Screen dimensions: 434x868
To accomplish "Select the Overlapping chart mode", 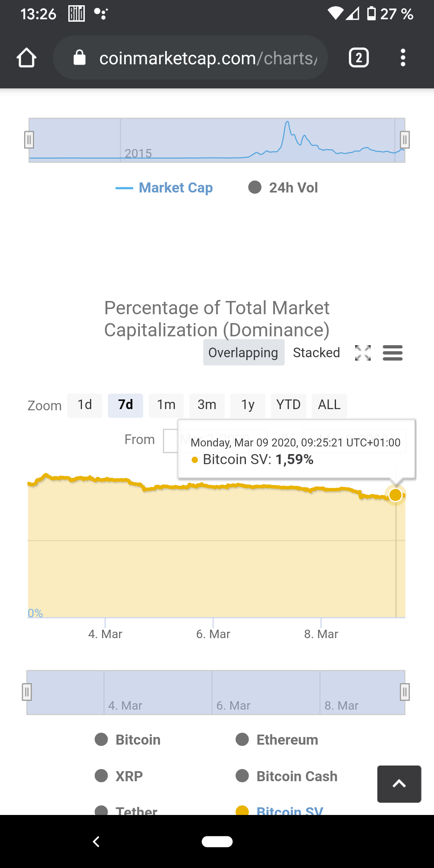I will coord(243,352).
